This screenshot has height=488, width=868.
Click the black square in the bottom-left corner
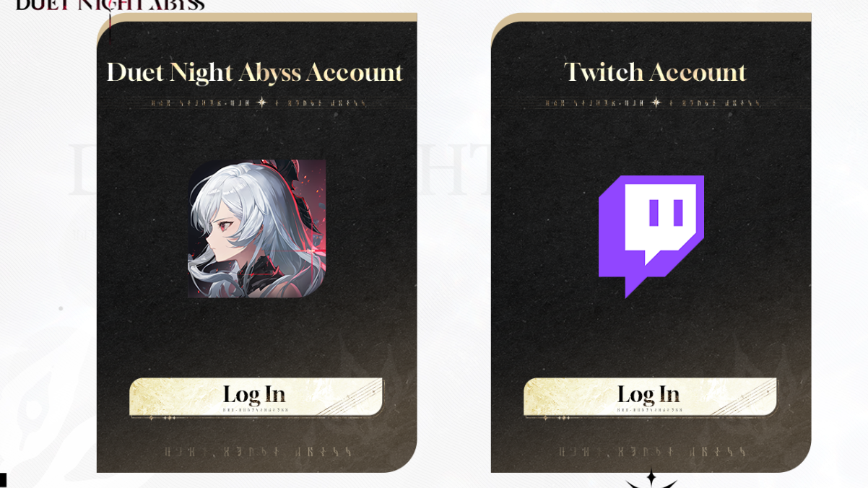tap(3, 480)
